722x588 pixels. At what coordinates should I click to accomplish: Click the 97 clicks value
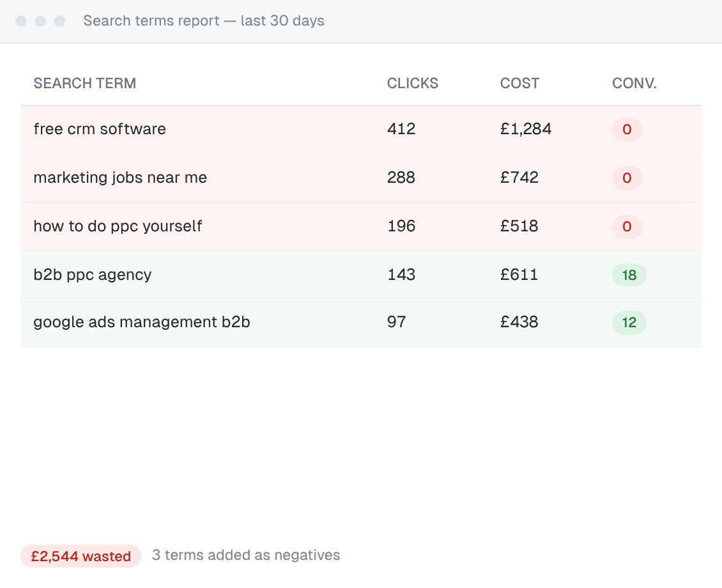coord(396,322)
